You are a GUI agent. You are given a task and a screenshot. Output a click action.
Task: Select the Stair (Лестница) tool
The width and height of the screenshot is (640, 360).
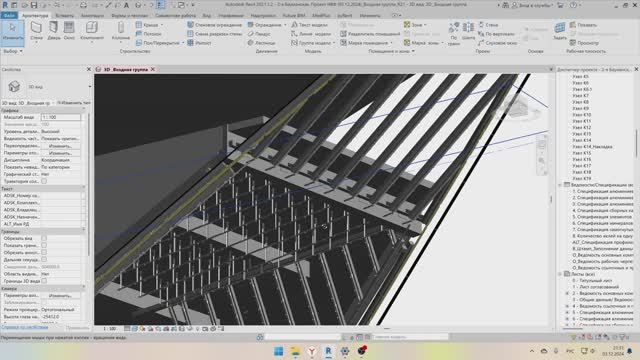[x=261, y=43]
